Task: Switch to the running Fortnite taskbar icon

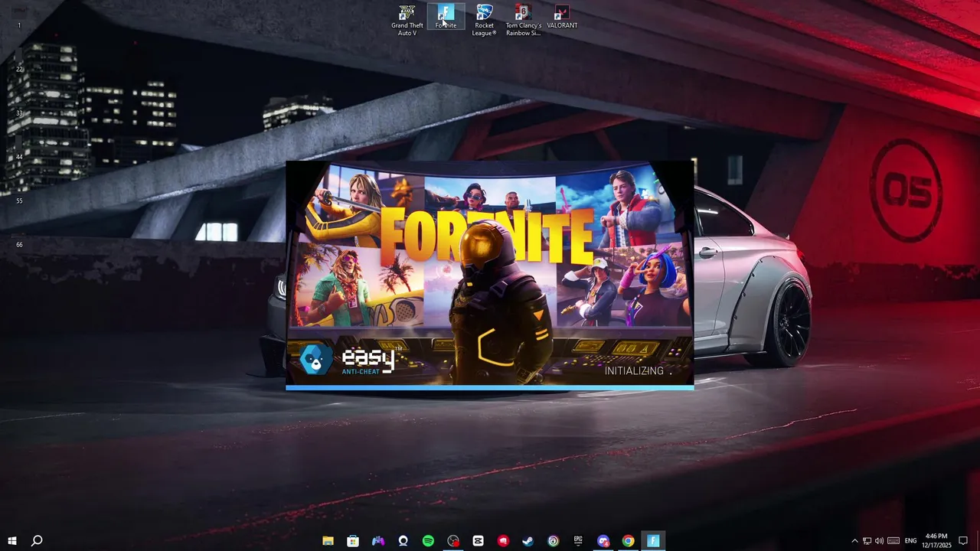Action: tap(653, 541)
